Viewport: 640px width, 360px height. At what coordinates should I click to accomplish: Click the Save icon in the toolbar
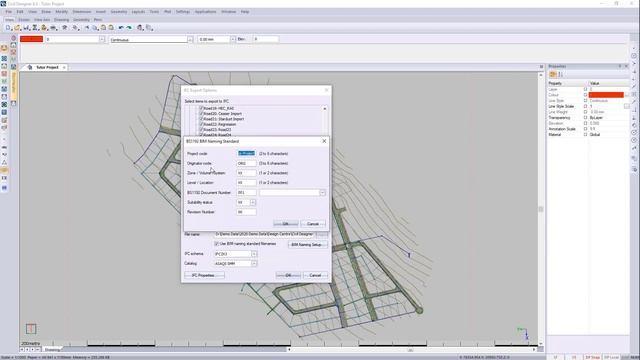(x=25, y=28)
